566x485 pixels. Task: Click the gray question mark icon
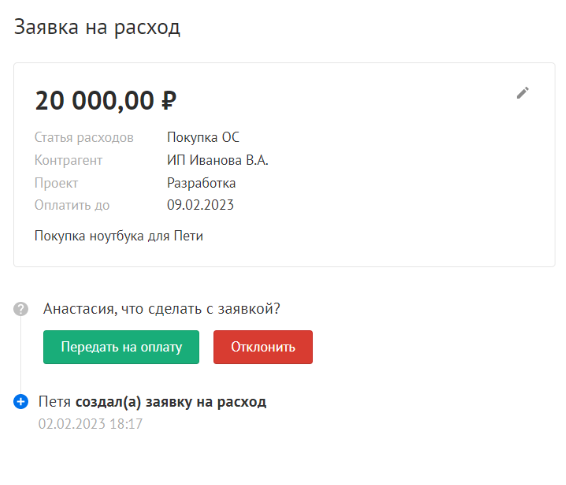point(21,309)
